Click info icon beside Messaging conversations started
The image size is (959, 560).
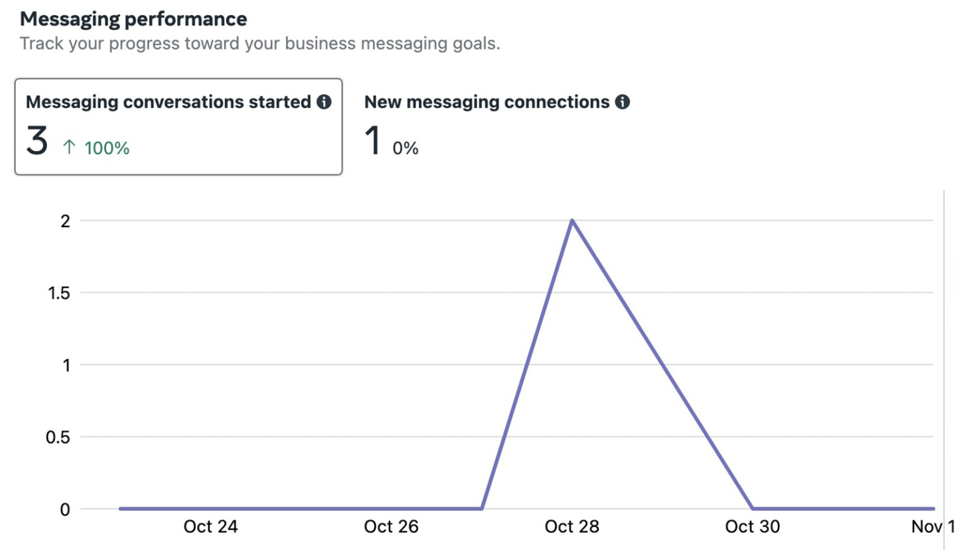(x=324, y=102)
